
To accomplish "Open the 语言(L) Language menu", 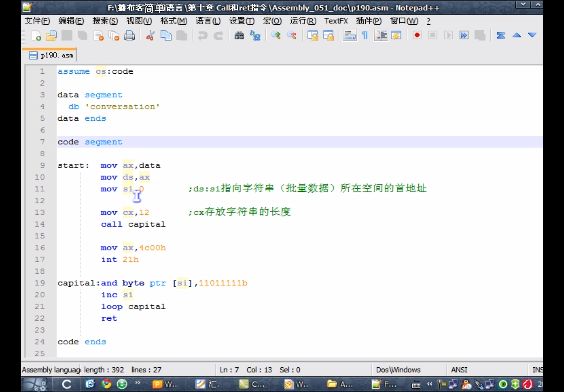I will [x=208, y=21].
